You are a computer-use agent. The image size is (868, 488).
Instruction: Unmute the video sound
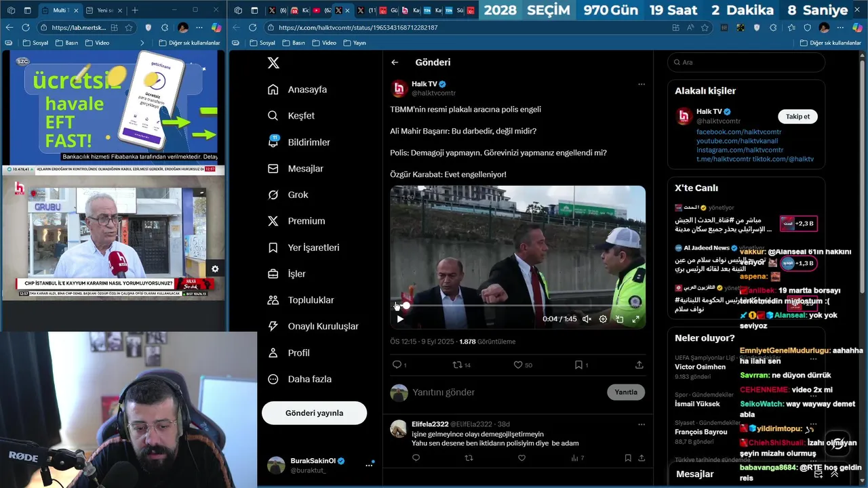tap(587, 319)
